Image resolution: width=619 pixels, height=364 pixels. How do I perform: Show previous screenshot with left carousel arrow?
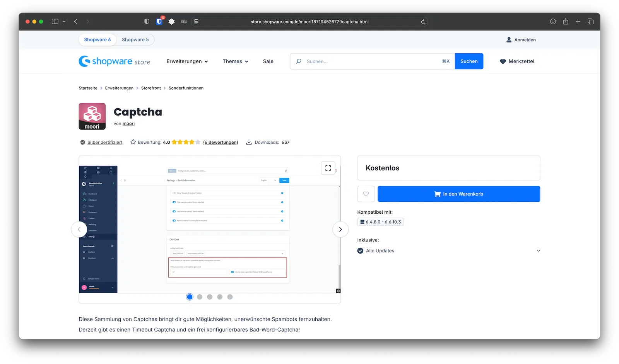(79, 229)
